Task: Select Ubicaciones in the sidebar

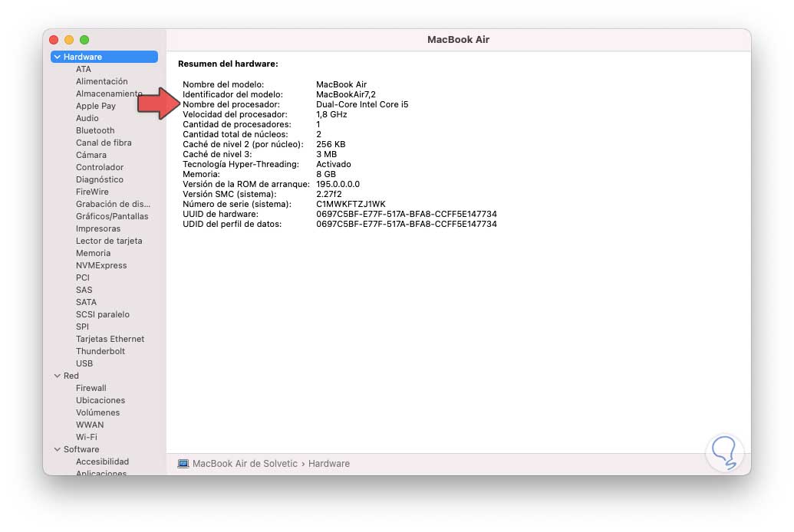Action: (x=100, y=400)
